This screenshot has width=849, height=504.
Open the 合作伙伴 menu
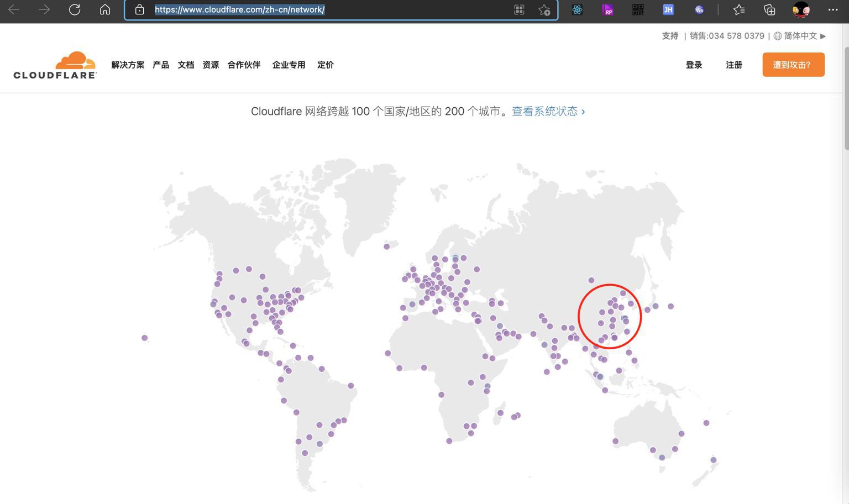pos(244,65)
